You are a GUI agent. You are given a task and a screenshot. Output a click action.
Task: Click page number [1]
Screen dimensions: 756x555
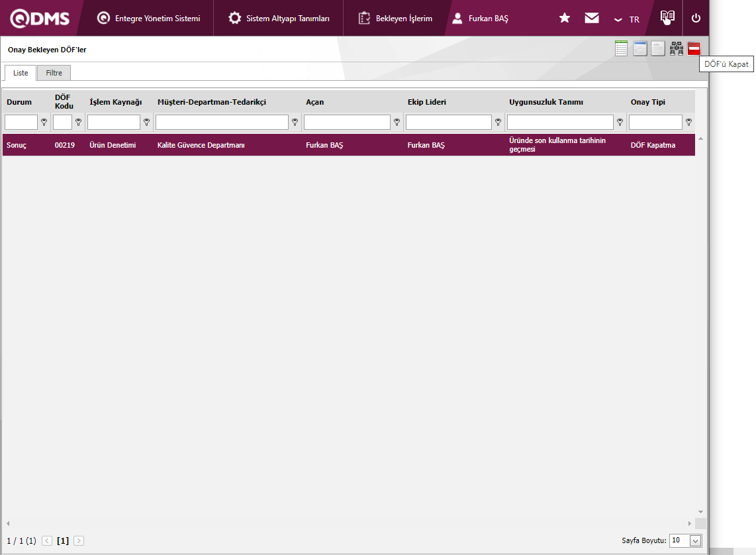(x=63, y=541)
